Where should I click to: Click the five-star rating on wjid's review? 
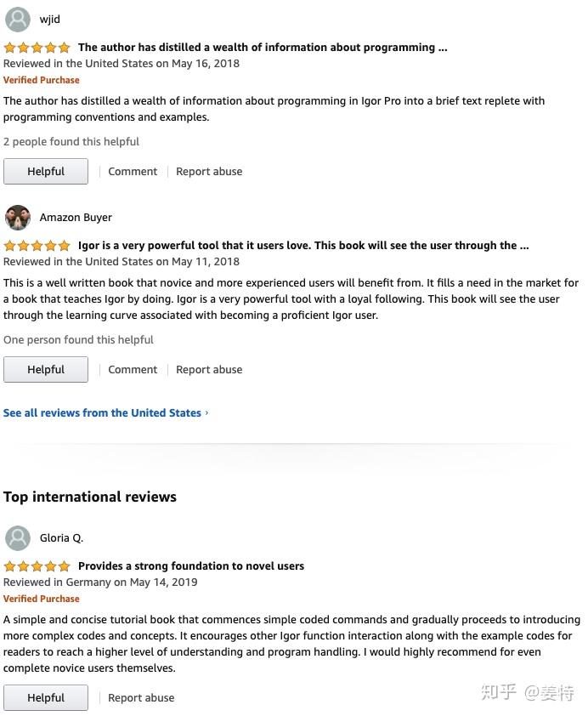(37, 48)
